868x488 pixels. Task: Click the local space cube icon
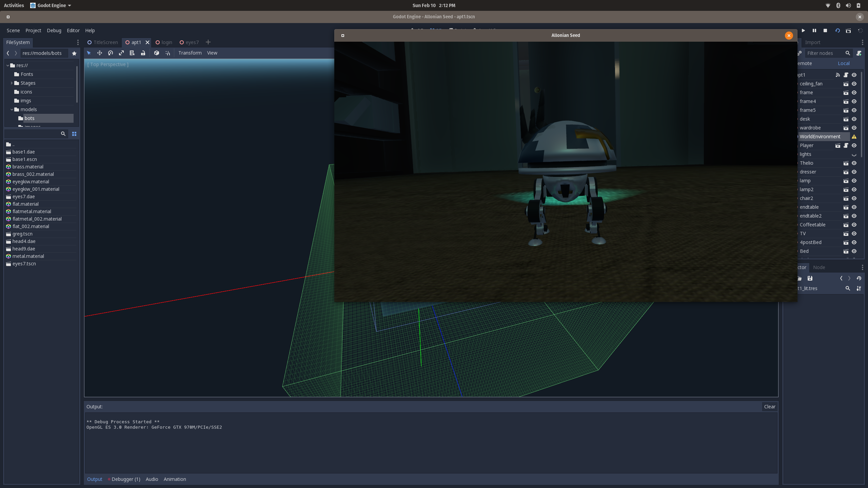coord(157,53)
